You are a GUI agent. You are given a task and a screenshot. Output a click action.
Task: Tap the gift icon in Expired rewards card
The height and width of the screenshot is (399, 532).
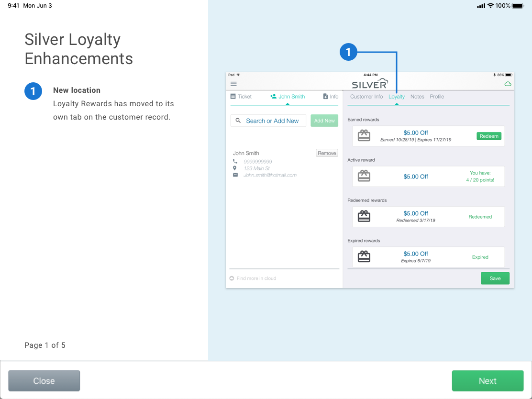click(x=364, y=256)
